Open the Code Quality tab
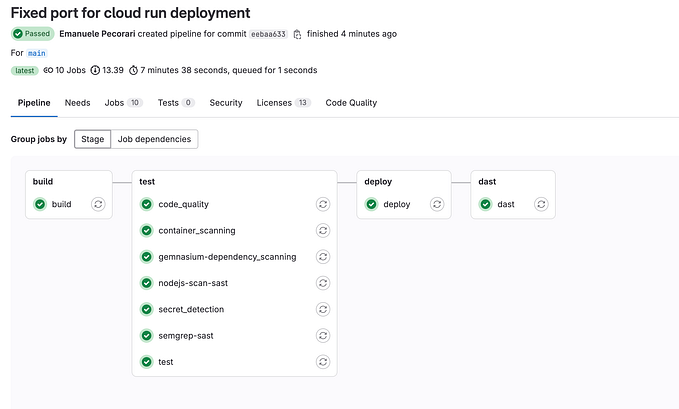Image resolution: width=679 pixels, height=409 pixels. point(351,103)
